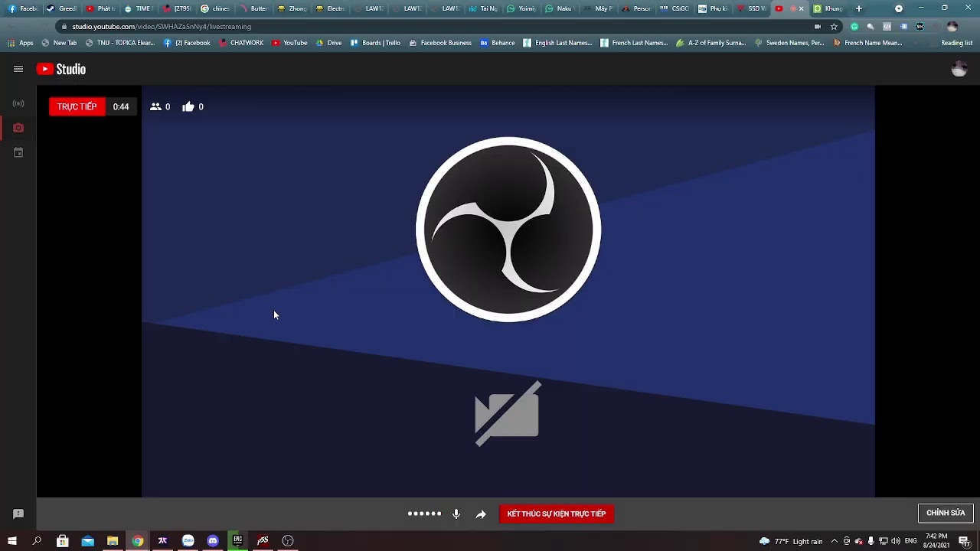980x551 pixels.
Task: Click the audio level meter dots
Action: [x=424, y=514]
